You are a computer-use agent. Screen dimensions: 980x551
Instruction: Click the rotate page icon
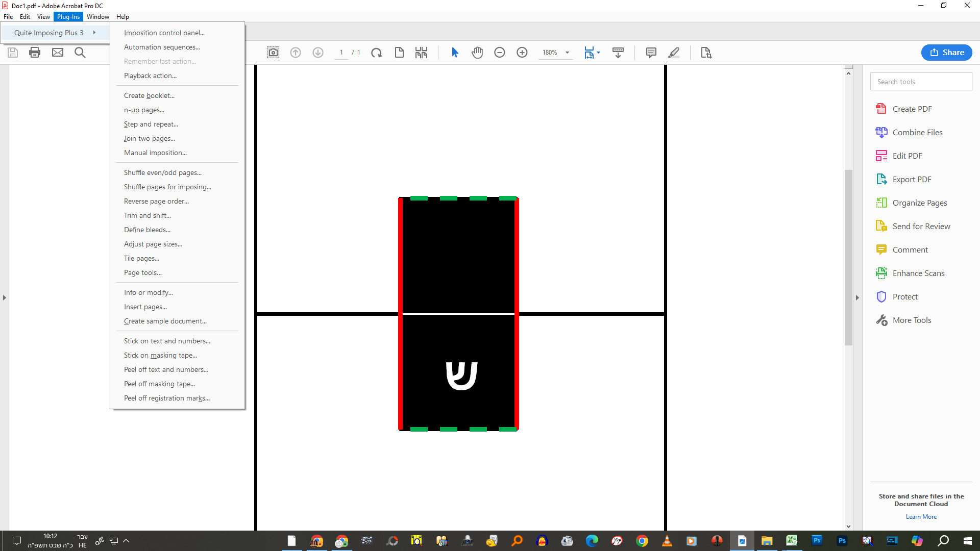pos(377,53)
